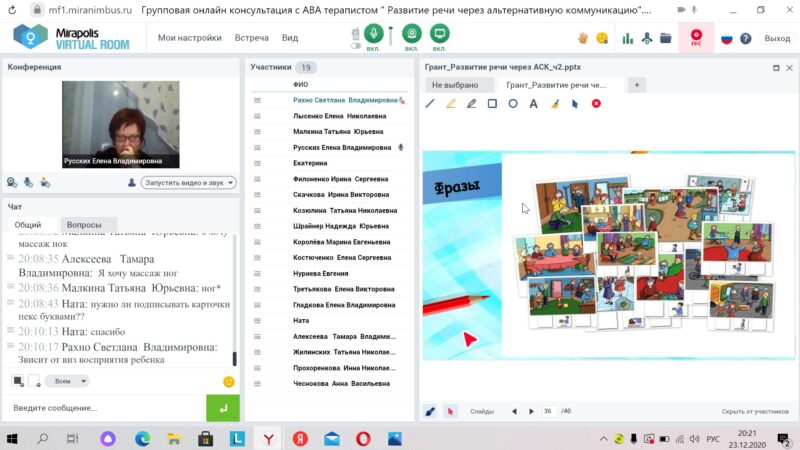Open row menu for Нуриева Евгения
800x450 pixels.
pos(257,273)
